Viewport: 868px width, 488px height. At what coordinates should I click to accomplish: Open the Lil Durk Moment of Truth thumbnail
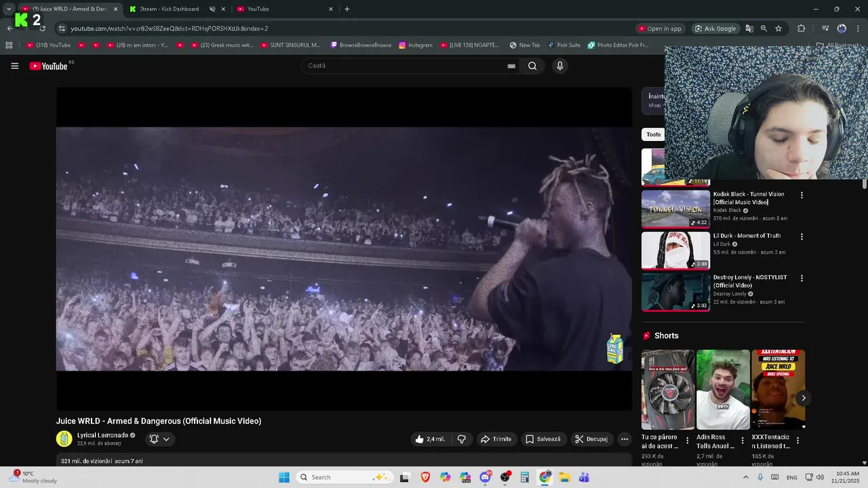(675, 250)
